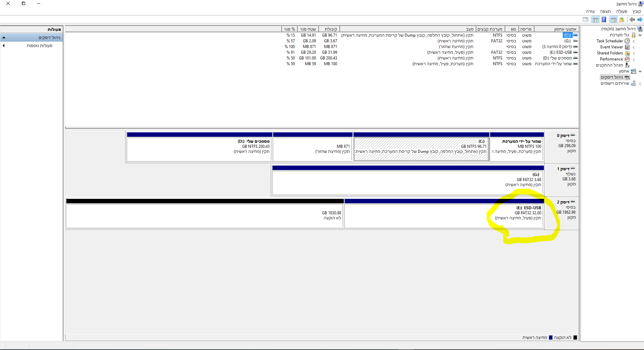This screenshot has height=350, width=644.
Task: Click the 101.00 GB free space cell
Action: 308,58
